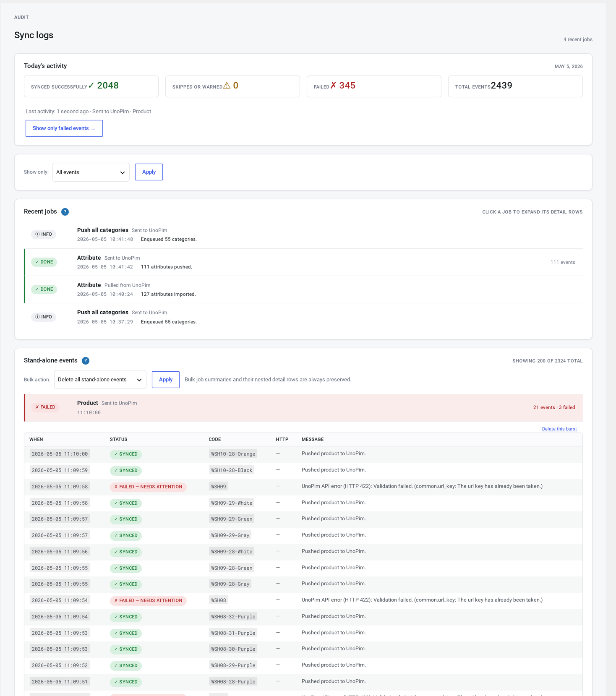This screenshot has height=696, width=616.
Task: Click the WSH09-28-Gray product code
Action: [230, 584]
